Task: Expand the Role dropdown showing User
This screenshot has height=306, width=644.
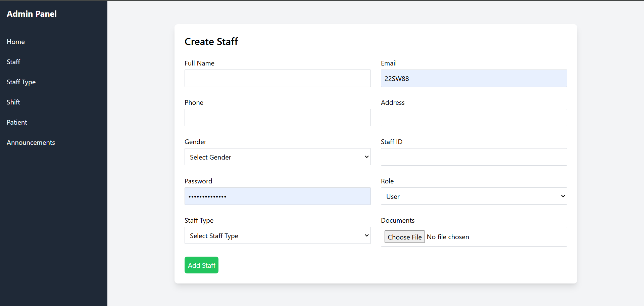Action: coord(474,196)
